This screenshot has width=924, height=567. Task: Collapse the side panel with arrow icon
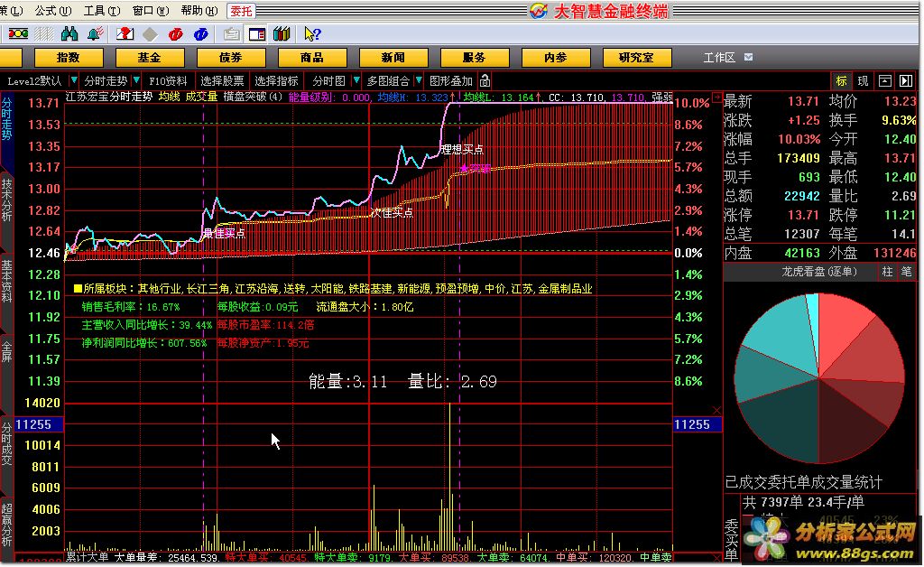[x=906, y=80]
